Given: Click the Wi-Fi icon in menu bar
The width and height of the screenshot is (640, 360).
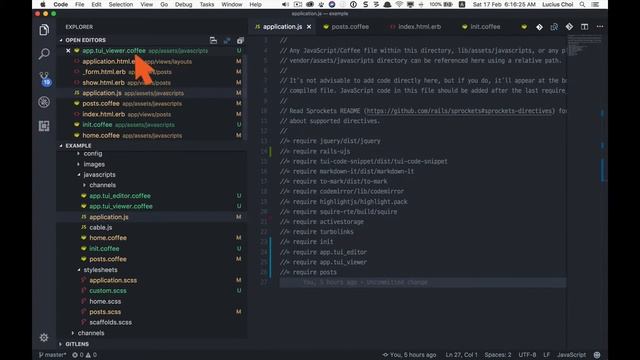Looking at the screenshot, I should [399, 4].
